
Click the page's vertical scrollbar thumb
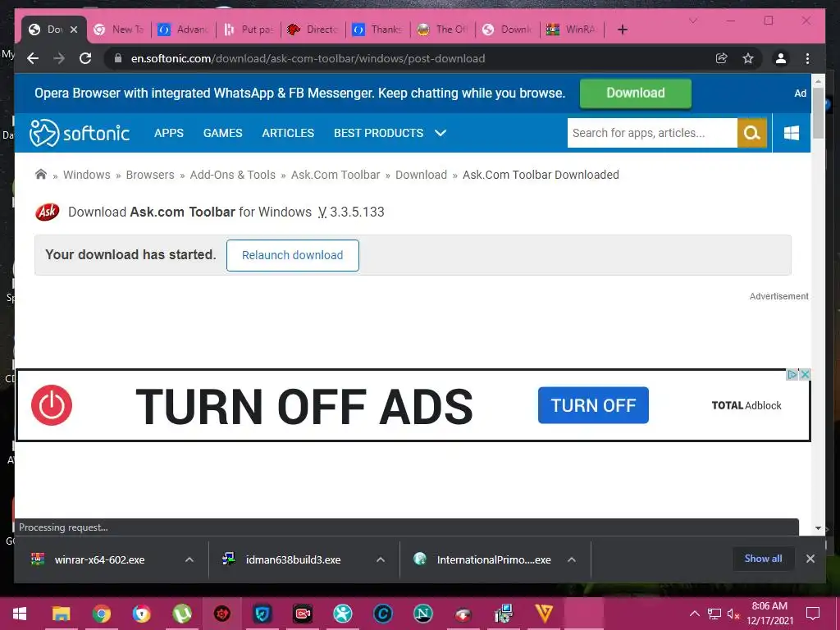coord(818,112)
